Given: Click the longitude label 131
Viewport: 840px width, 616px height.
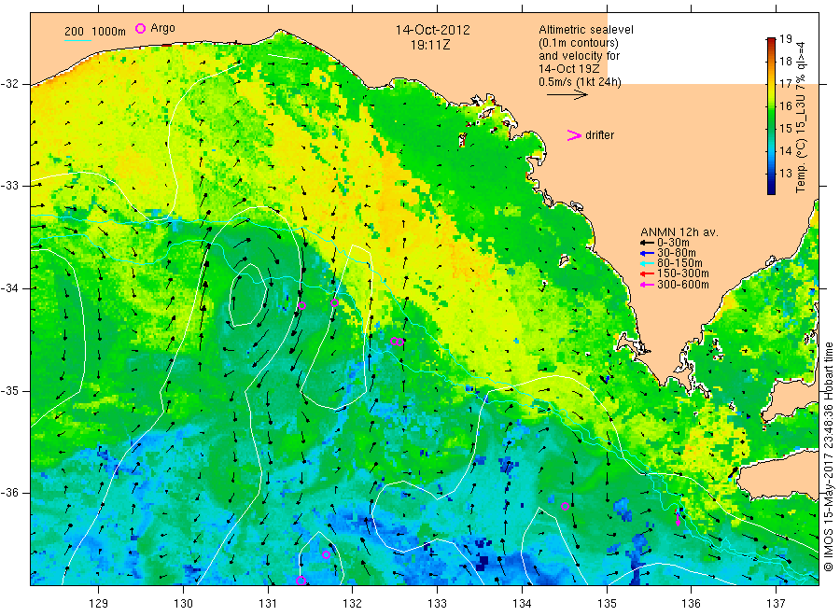Looking at the screenshot, I should coord(268,604).
